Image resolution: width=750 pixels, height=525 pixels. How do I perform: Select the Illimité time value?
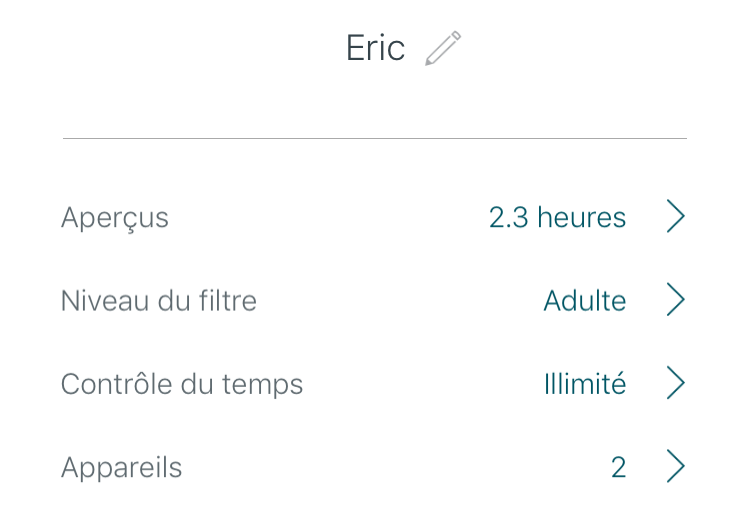pyautogui.click(x=585, y=383)
